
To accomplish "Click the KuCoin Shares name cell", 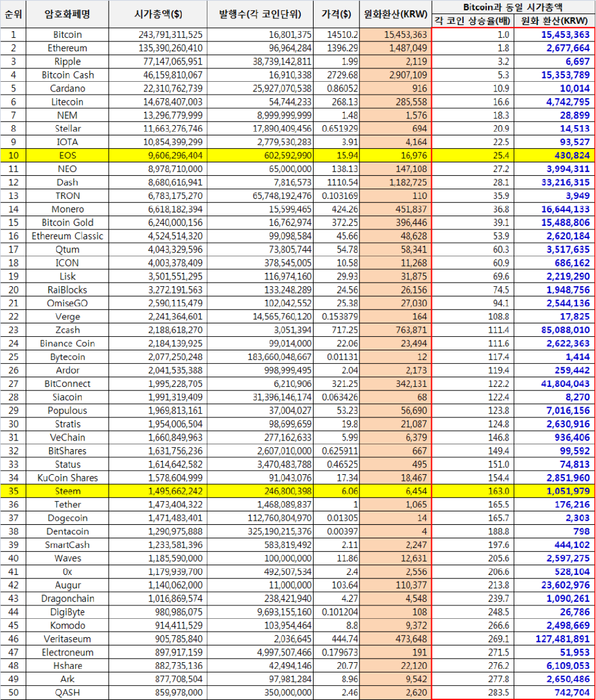I will (x=67, y=478).
